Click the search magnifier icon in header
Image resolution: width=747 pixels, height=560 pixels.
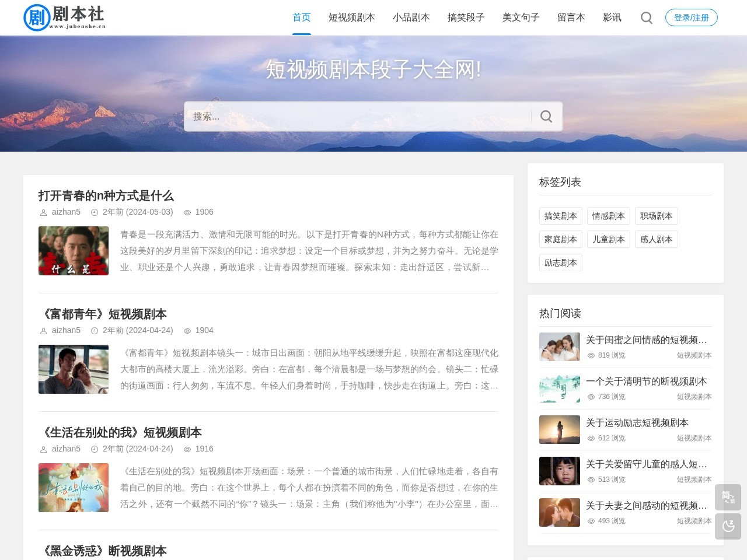point(646,17)
